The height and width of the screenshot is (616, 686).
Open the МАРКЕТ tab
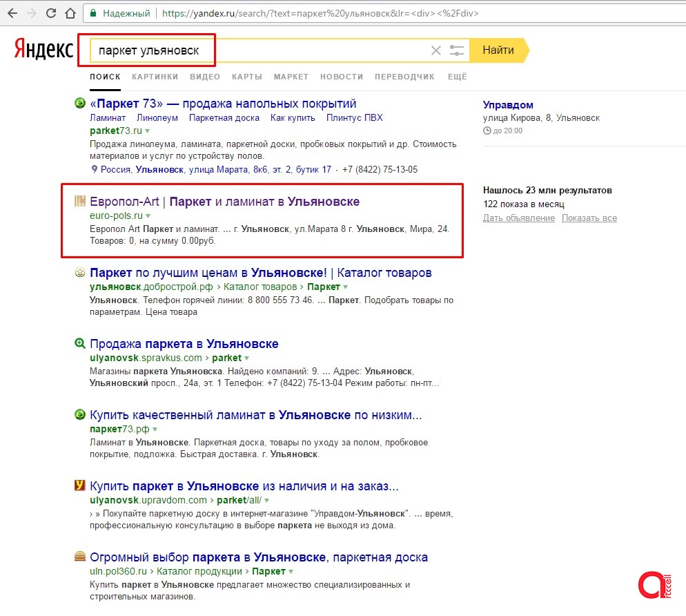coord(291,77)
